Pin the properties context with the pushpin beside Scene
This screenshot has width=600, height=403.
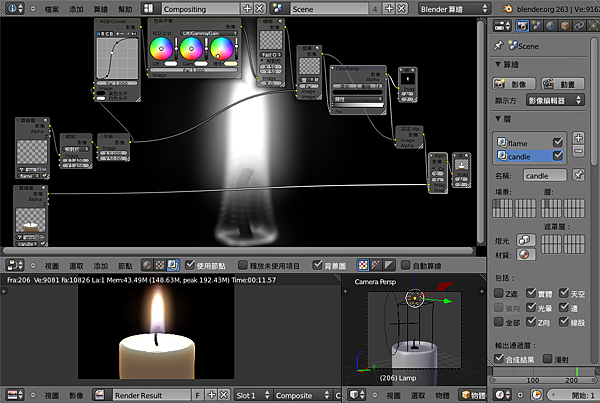tap(498, 46)
